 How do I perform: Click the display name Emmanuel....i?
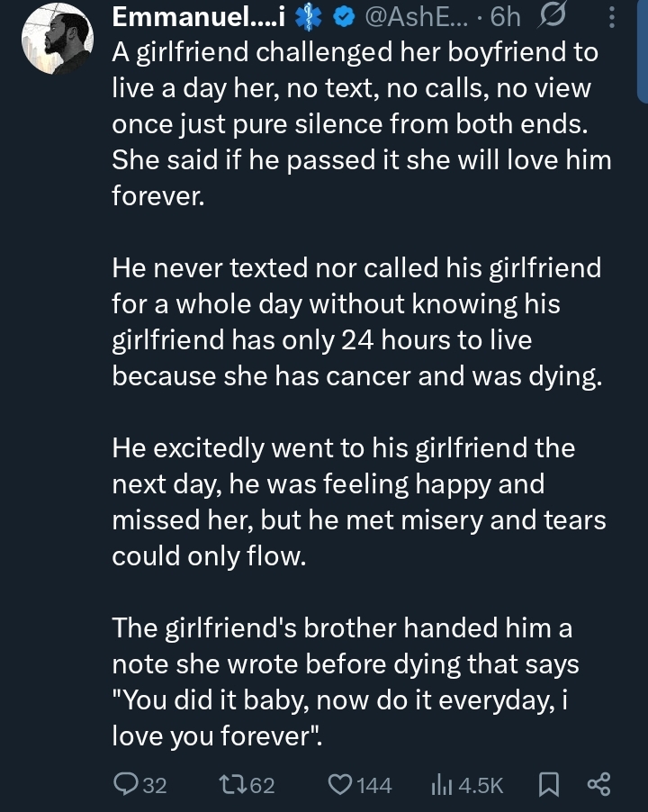(x=198, y=17)
